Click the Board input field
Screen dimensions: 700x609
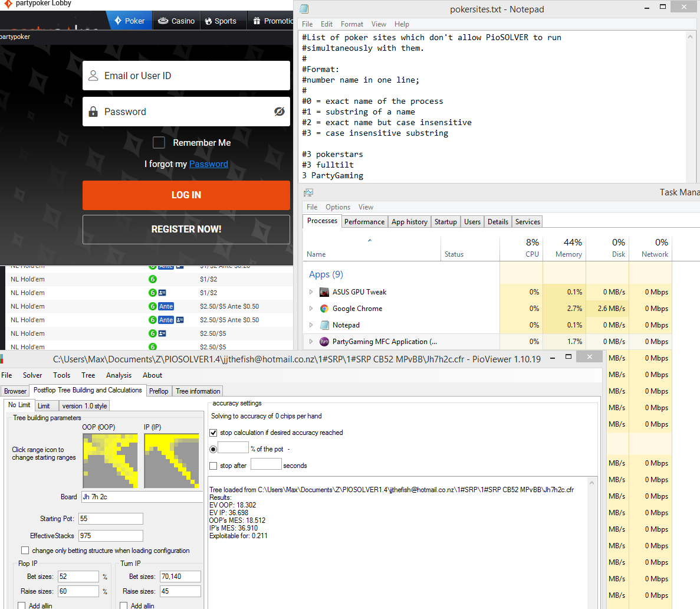[142, 497]
